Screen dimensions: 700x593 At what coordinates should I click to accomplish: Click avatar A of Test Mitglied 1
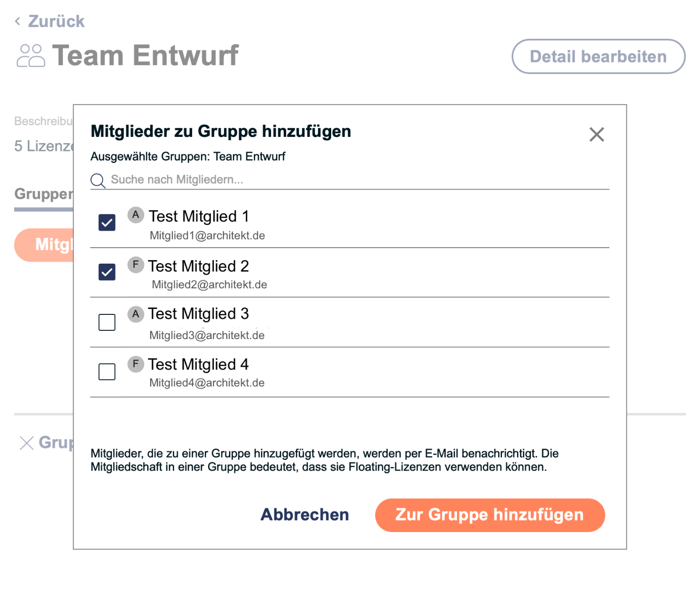136,215
